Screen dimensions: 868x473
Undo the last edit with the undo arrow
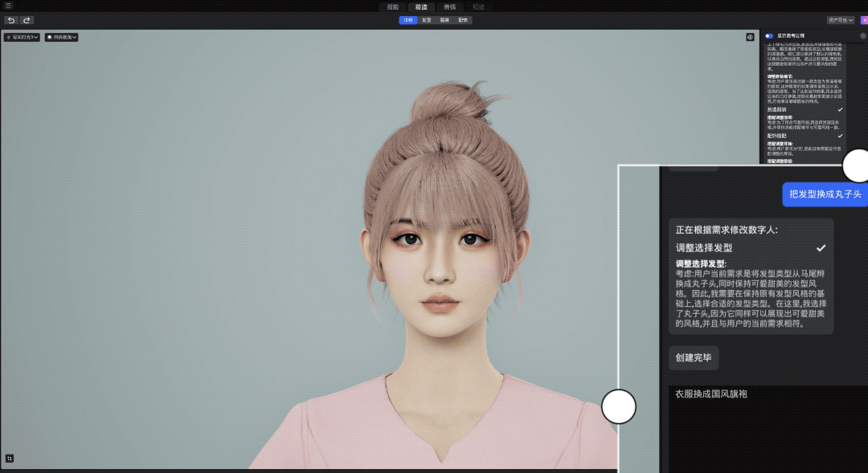10,20
